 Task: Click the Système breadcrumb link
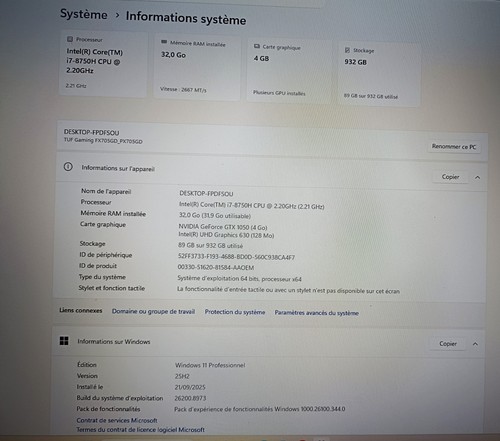pyautogui.click(x=84, y=14)
